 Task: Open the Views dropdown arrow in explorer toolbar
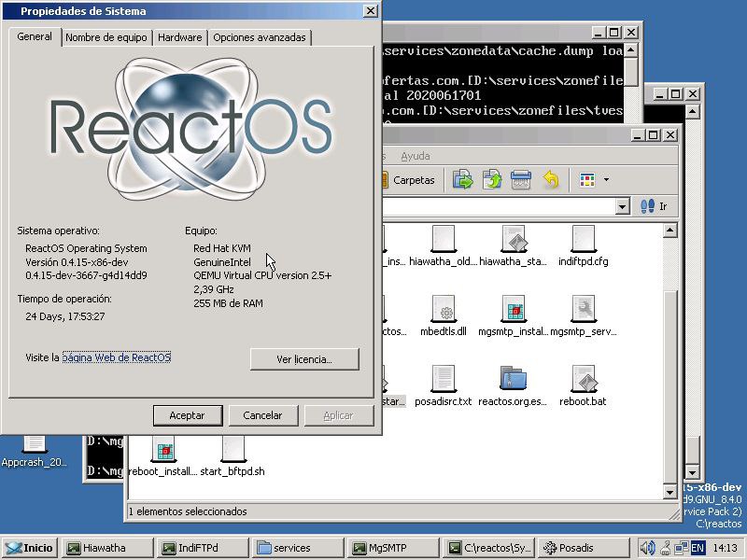coord(606,180)
